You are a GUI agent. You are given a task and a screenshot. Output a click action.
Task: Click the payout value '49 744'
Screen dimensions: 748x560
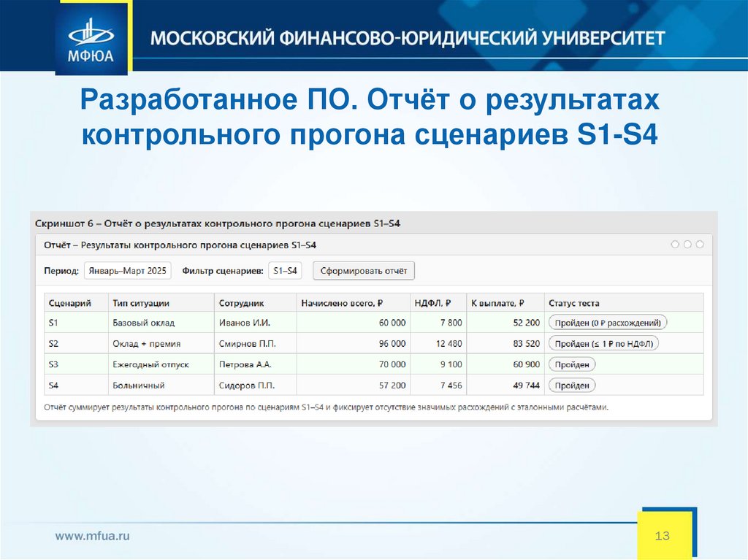527,386
